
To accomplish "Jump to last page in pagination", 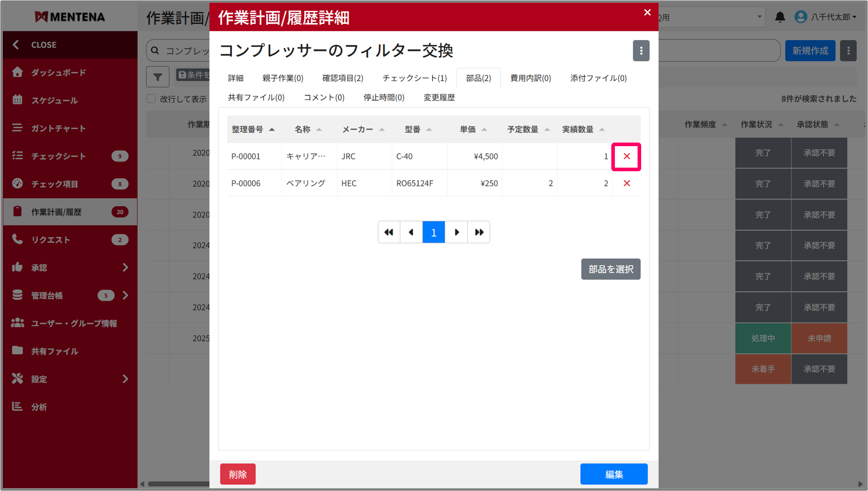I will pos(479,232).
